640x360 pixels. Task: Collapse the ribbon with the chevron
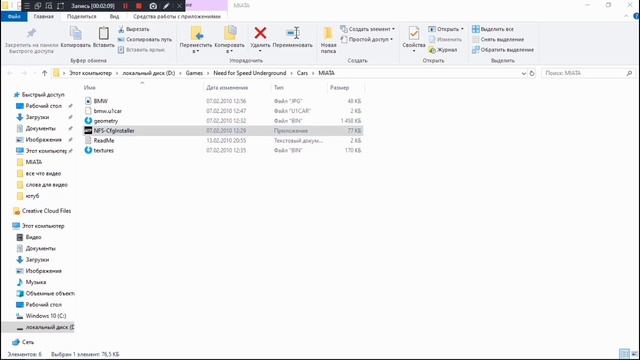626,17
